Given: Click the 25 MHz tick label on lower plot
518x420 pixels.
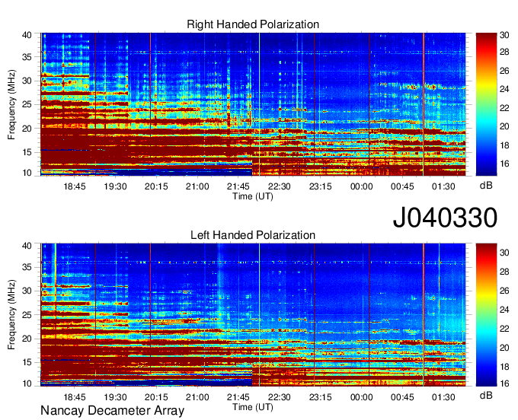Looking at the screenshot, I should pyautogui.click(x=27, y=315).
